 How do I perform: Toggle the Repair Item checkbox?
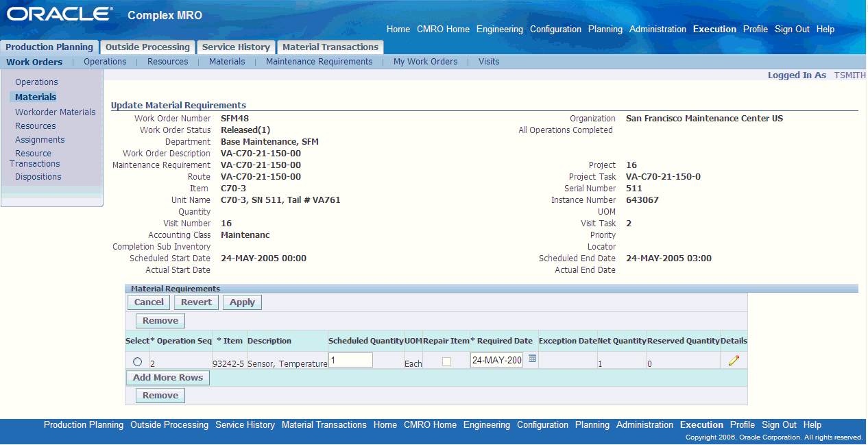446,361
